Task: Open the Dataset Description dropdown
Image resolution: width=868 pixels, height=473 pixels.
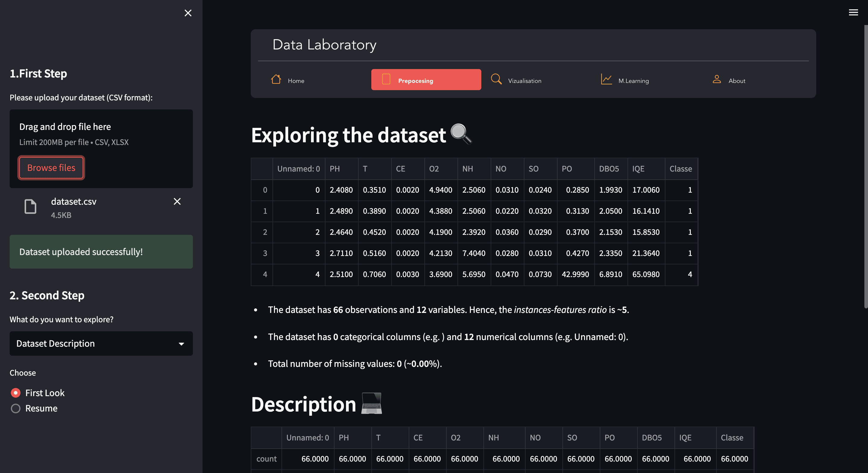Action: [94, 344]
